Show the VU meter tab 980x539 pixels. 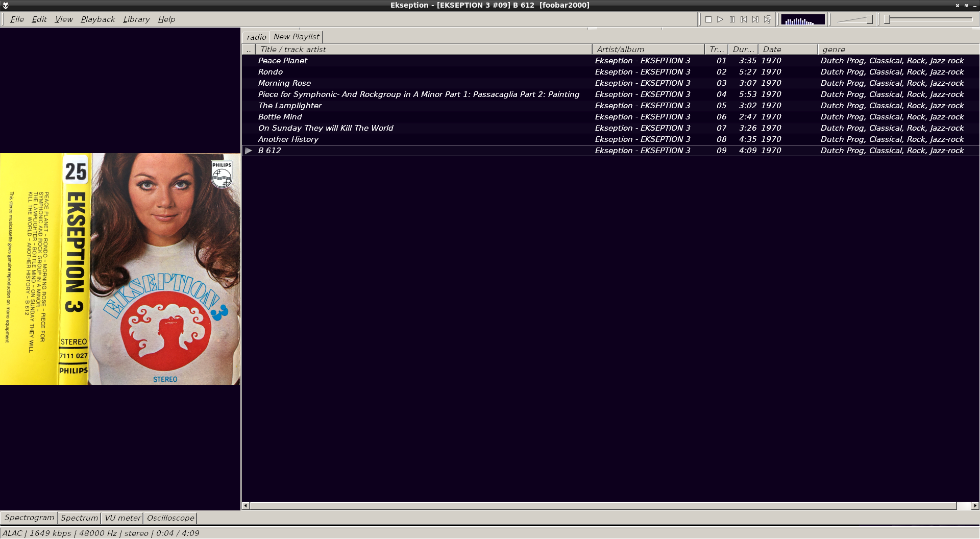122,518
